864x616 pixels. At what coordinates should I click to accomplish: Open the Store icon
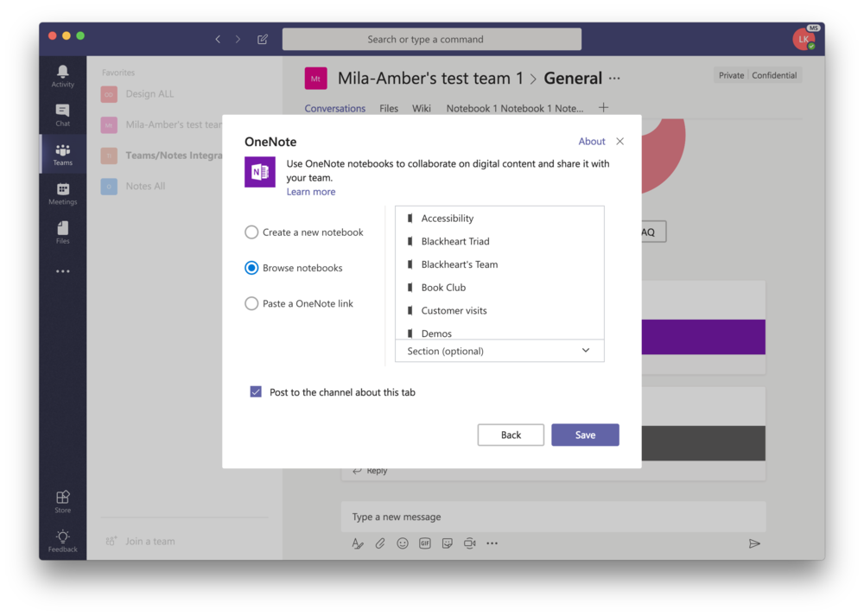click(x=63, y=501)
